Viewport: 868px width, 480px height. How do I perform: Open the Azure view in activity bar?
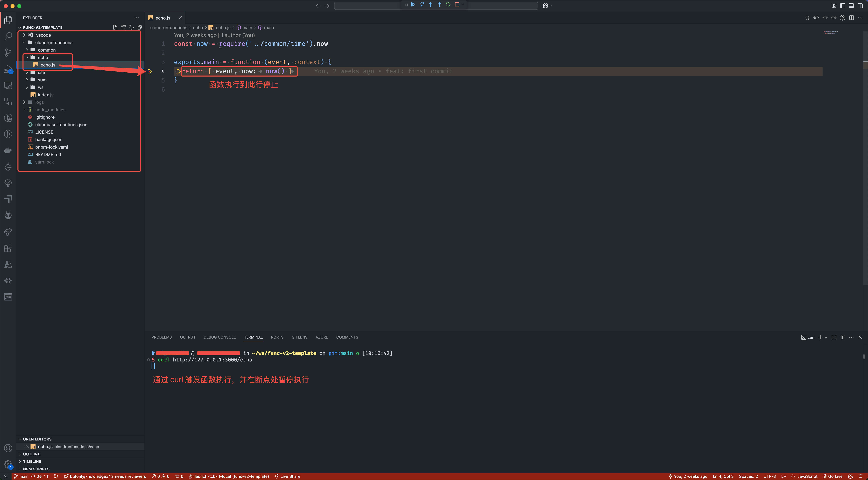[8, 264]
